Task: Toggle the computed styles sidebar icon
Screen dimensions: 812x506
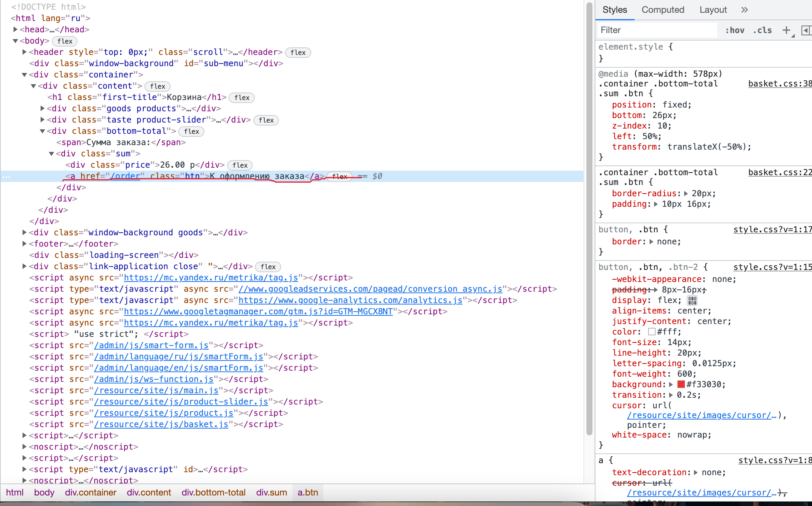Action: [x=806, y=30]
